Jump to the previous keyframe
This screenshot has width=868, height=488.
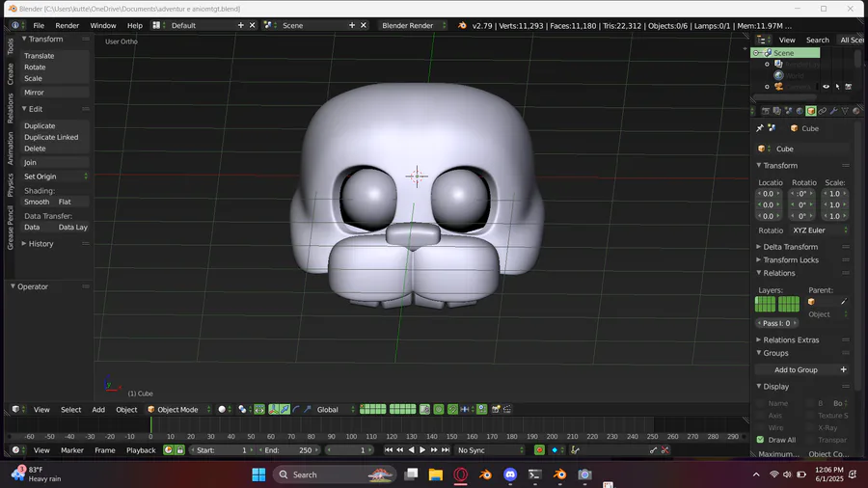tap(399, 449)
